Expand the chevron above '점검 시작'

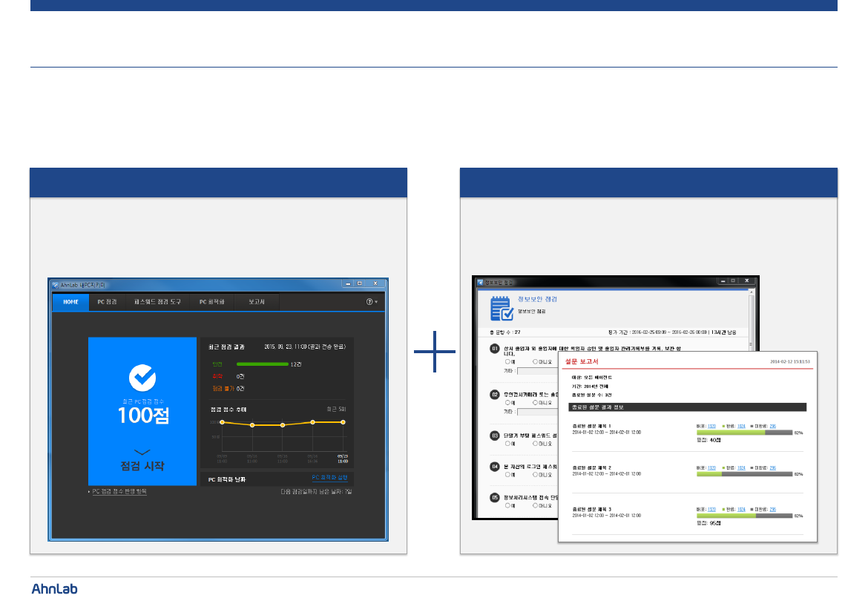[142, 451]
